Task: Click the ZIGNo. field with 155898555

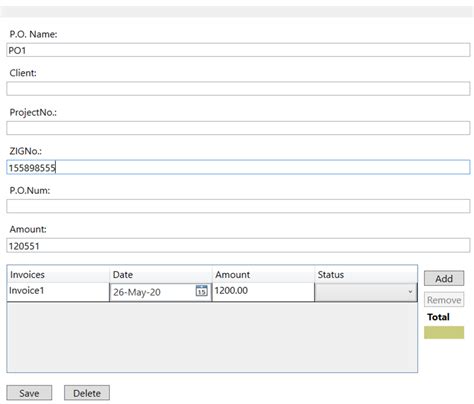Action: point(238,167)
